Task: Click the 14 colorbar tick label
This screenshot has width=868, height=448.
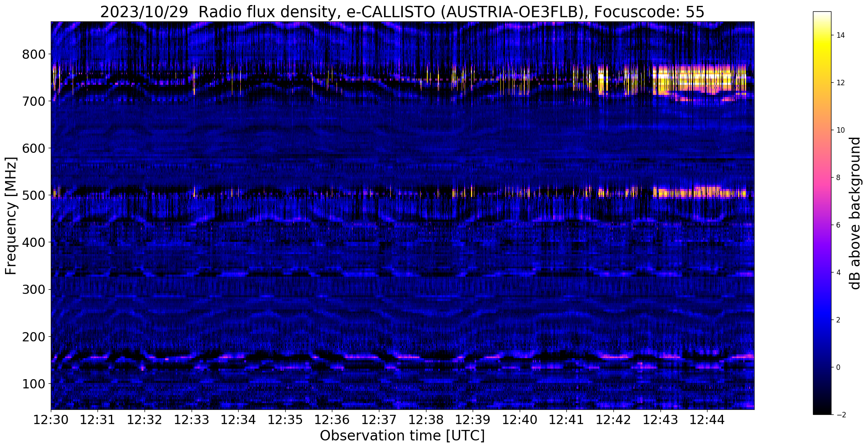Action: click(x=841, y=35)
